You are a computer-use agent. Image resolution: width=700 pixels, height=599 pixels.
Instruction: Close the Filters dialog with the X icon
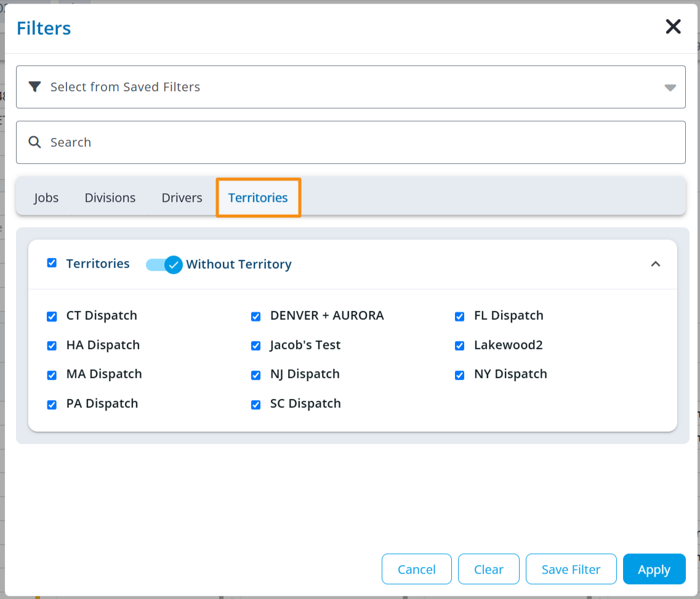(673, 27)
